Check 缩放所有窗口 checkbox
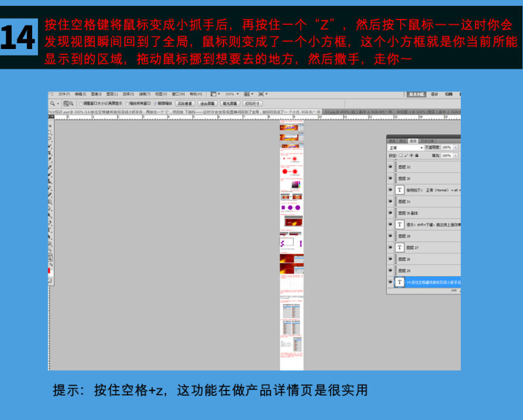The width and height of the screenshot is (523, 420). point(127,104)
